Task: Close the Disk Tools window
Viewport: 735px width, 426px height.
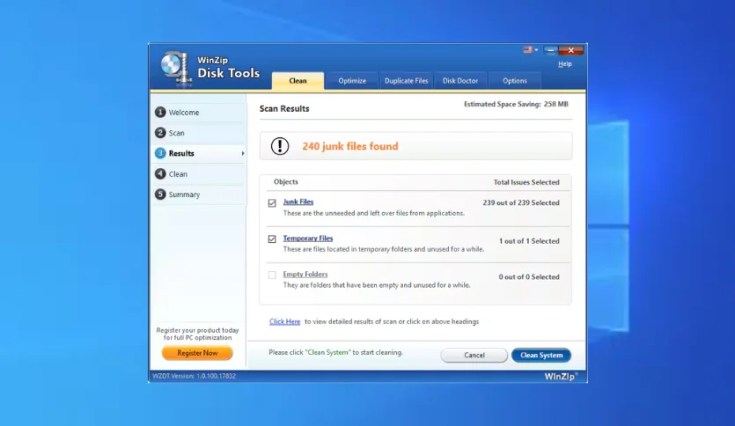Action: 571,50
